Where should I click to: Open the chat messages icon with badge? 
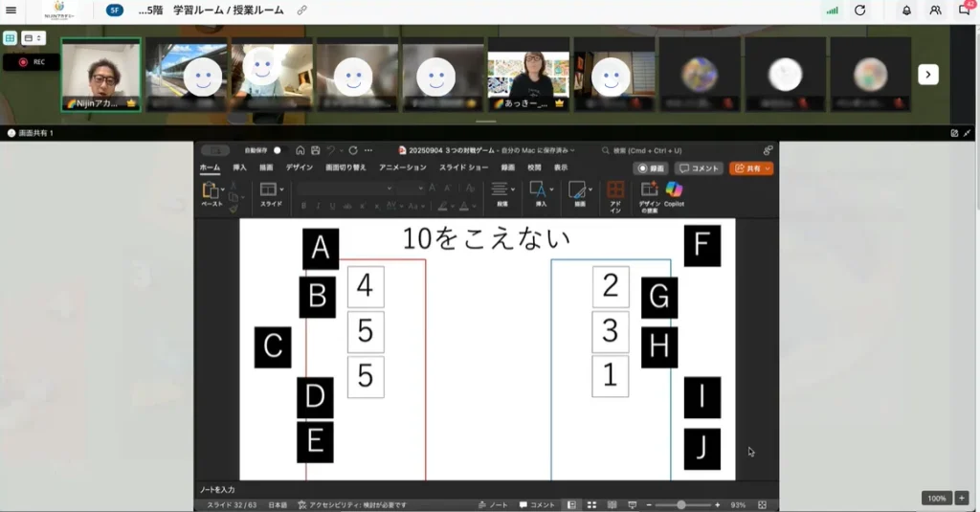point(964,11)
